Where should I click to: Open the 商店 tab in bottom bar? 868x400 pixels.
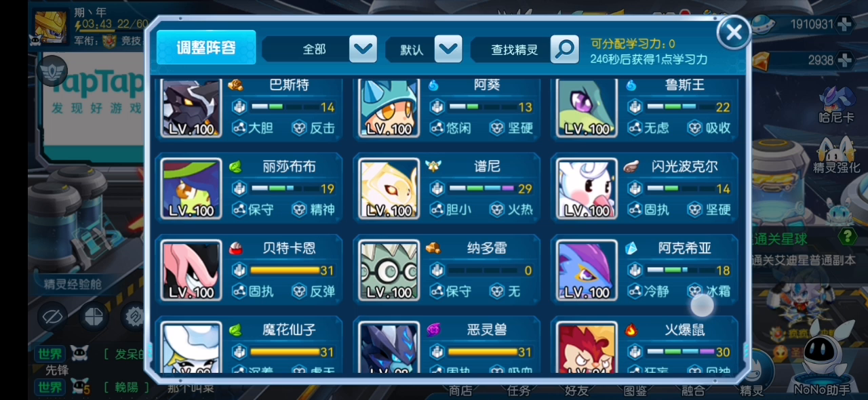460,391
